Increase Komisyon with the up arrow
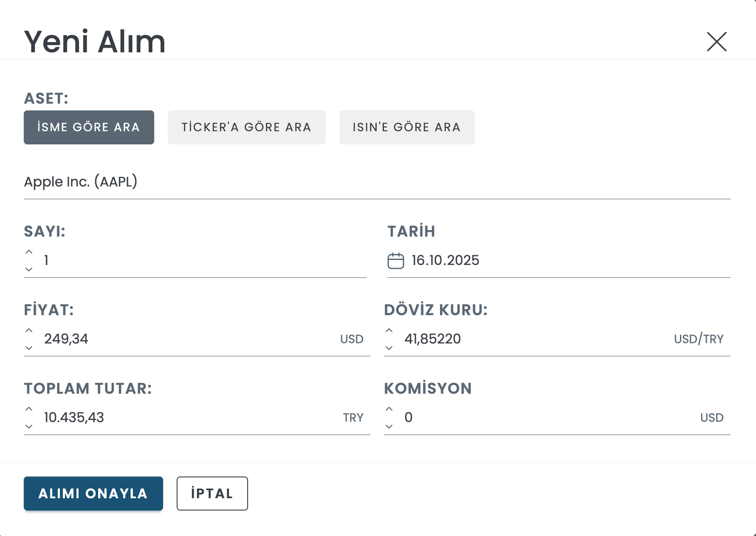Screen dimensions: 756x536 389,409
